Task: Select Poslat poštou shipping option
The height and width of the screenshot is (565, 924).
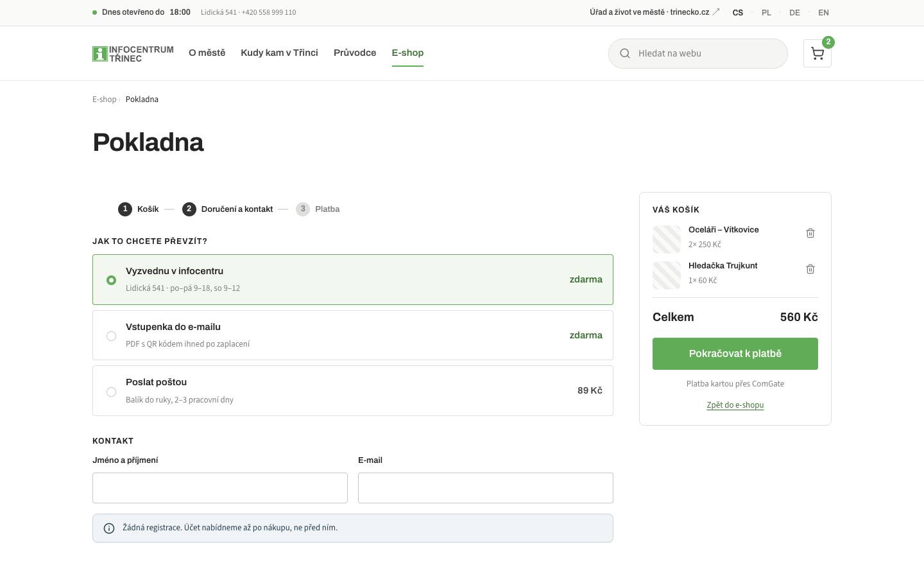Action: pos(353,390)
